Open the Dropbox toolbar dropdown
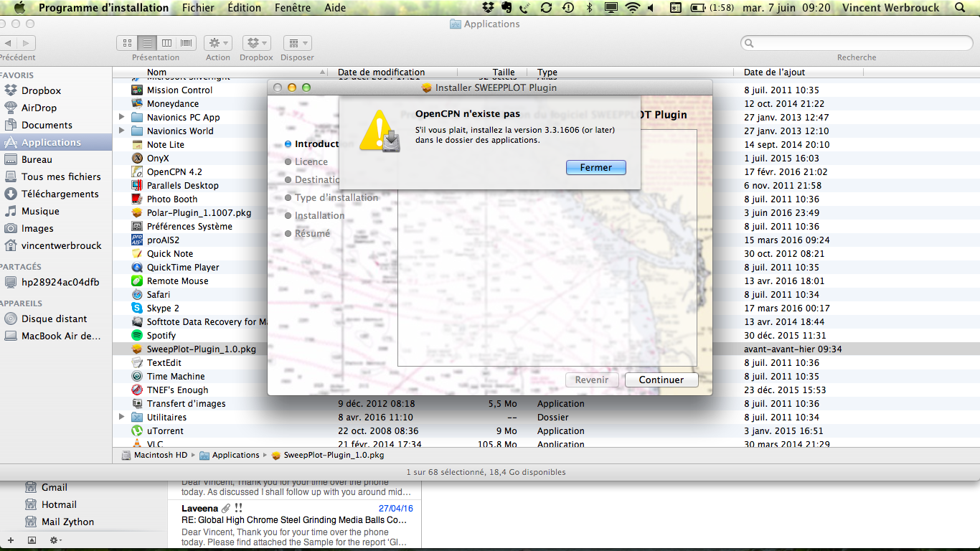 coord(256,43)
